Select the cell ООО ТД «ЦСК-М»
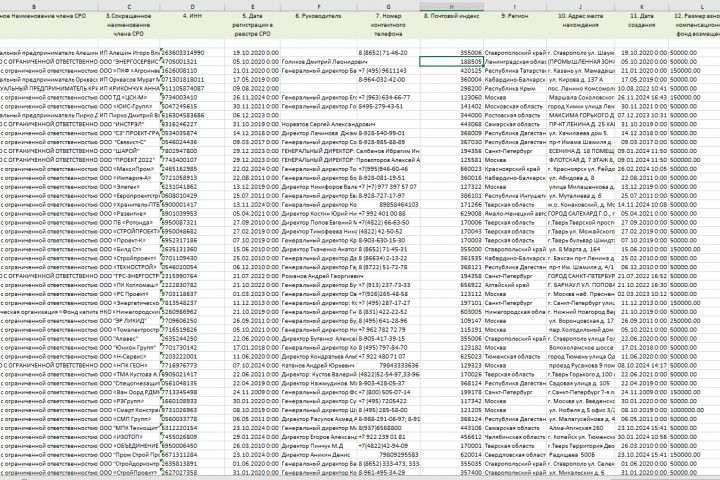720x480 pixels. [x=129, y=97]
